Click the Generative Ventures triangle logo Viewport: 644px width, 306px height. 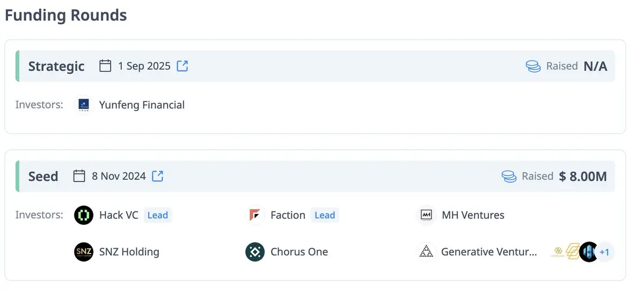coord(426,252)
